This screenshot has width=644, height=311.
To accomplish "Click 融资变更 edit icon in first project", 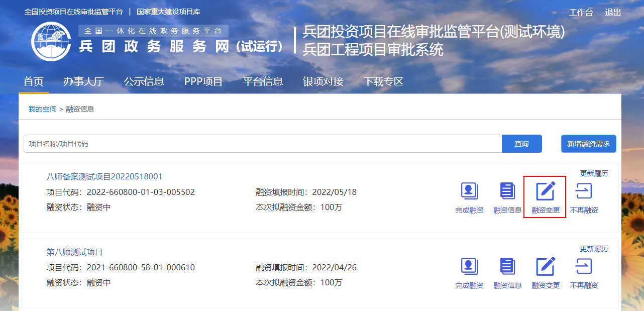I will 546,191.
